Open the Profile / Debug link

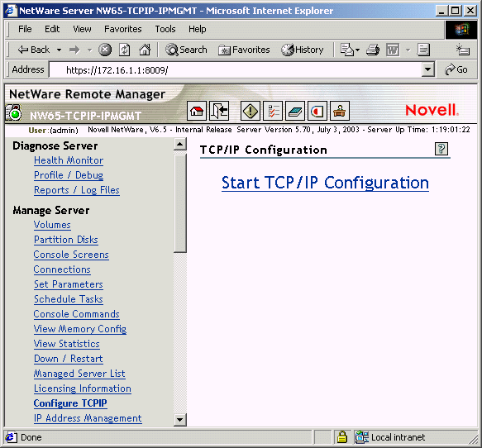click(x=69, y=175)
